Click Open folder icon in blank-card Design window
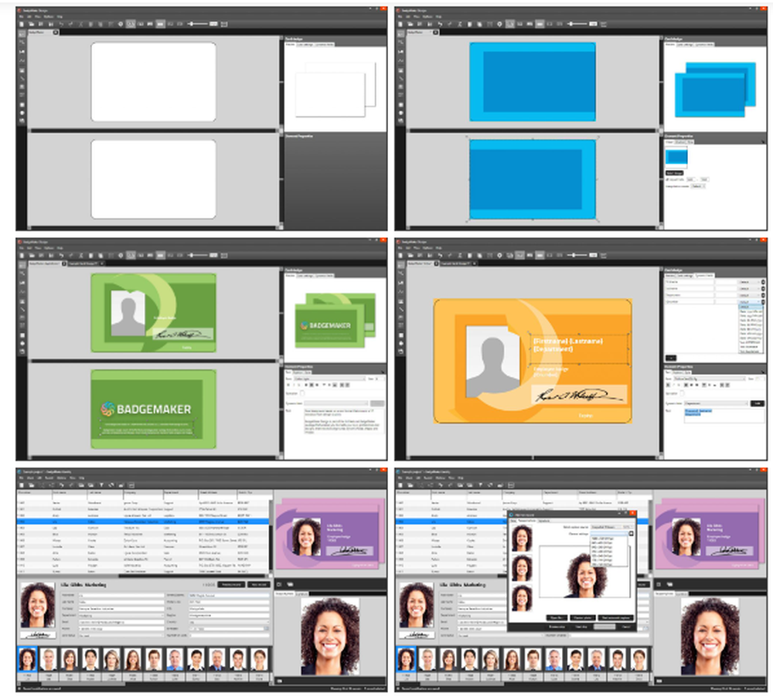Screen dimensions: 773x700 pos(31,24)
